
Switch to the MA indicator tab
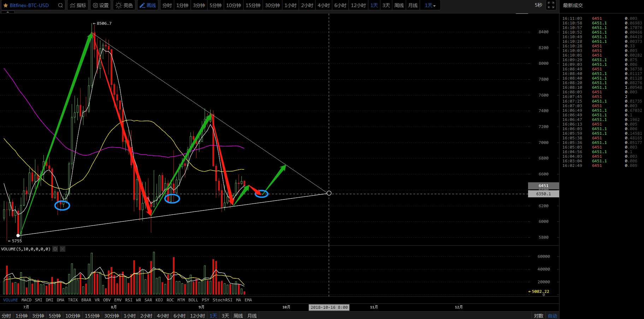coord(239,300)
